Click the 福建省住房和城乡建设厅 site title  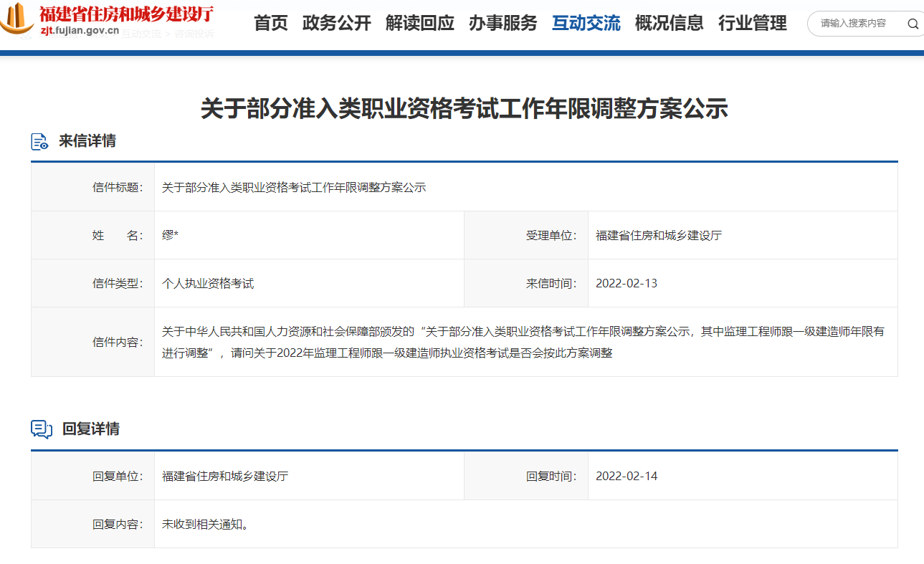click(x=125, y=14)
